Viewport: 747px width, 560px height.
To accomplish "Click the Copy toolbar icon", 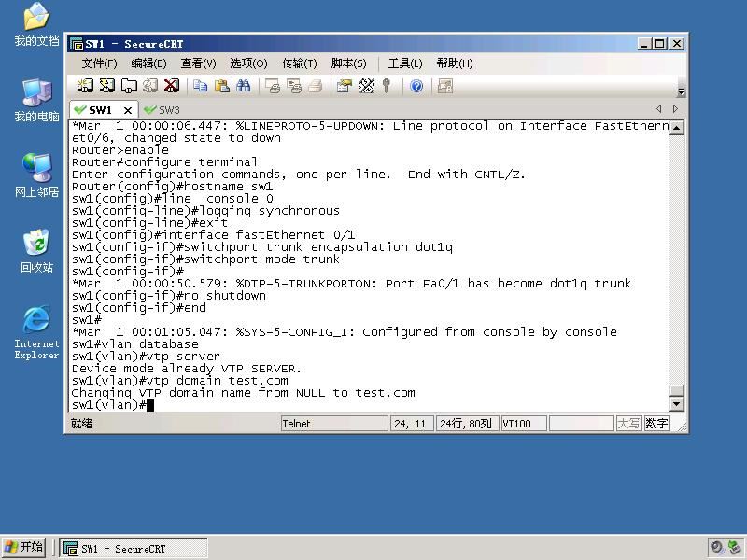I will [x=200, y=86].
